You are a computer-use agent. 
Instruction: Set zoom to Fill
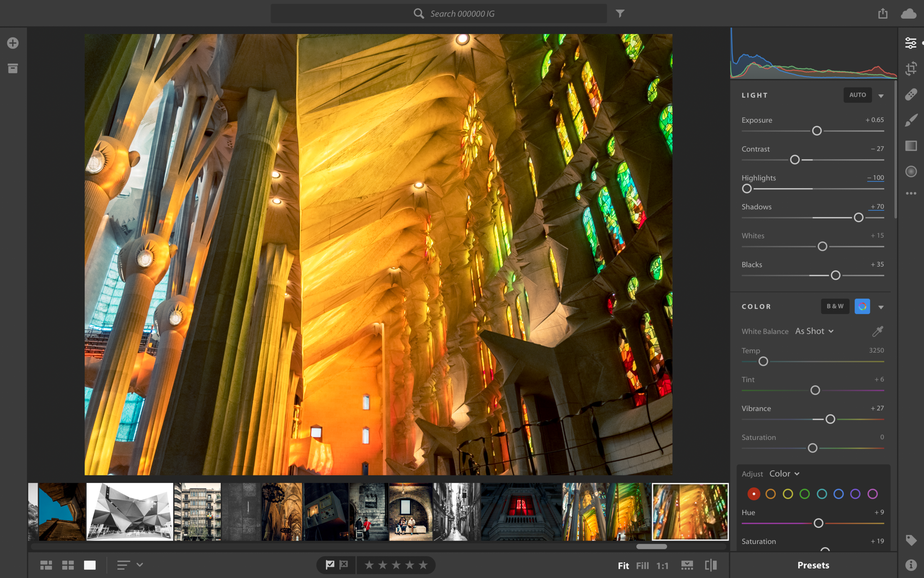click(642, 565)
